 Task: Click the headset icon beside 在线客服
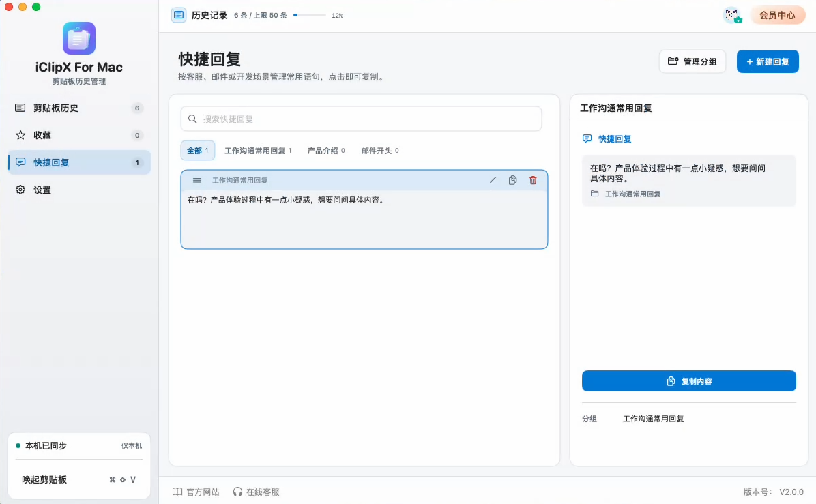pos(238,492)
